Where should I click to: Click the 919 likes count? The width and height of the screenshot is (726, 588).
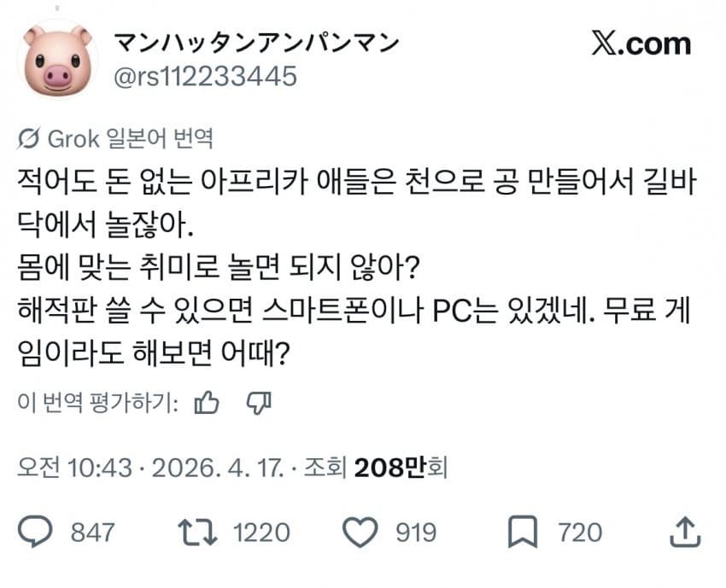[416, 533]
